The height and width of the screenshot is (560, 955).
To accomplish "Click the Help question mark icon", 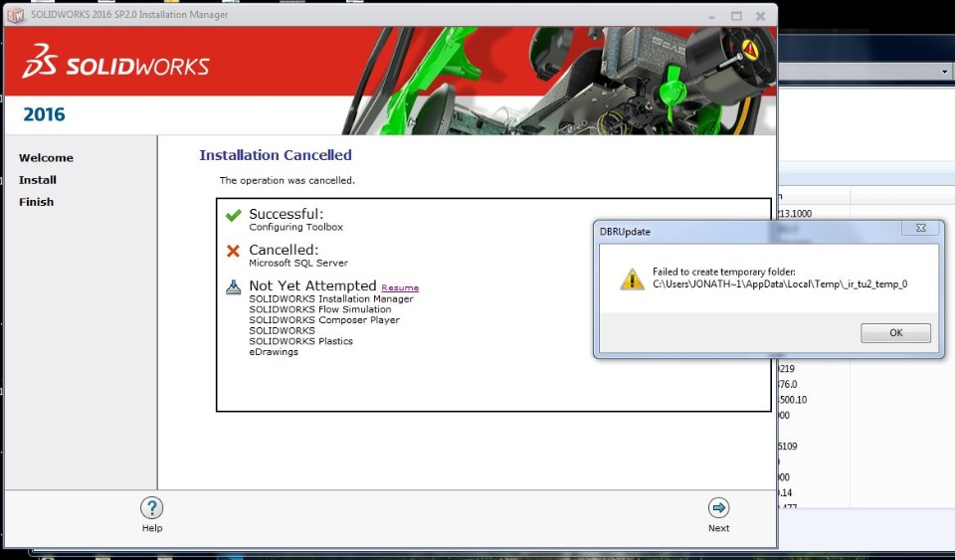I will point(151,507).
